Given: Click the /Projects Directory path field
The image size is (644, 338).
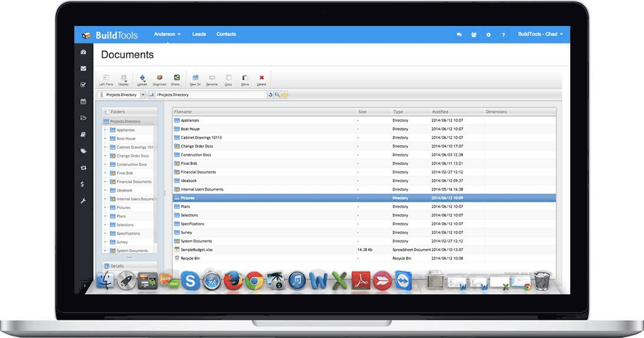Looking at the screenshot, I should pyautogui.click(x=211, y=95).
